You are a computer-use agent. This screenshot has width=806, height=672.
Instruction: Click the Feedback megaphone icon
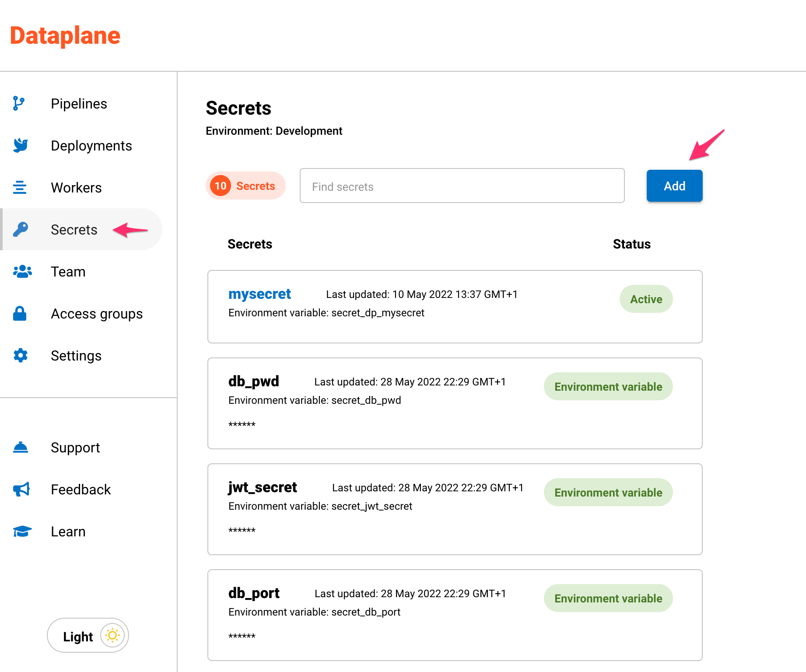pos(21,489)
